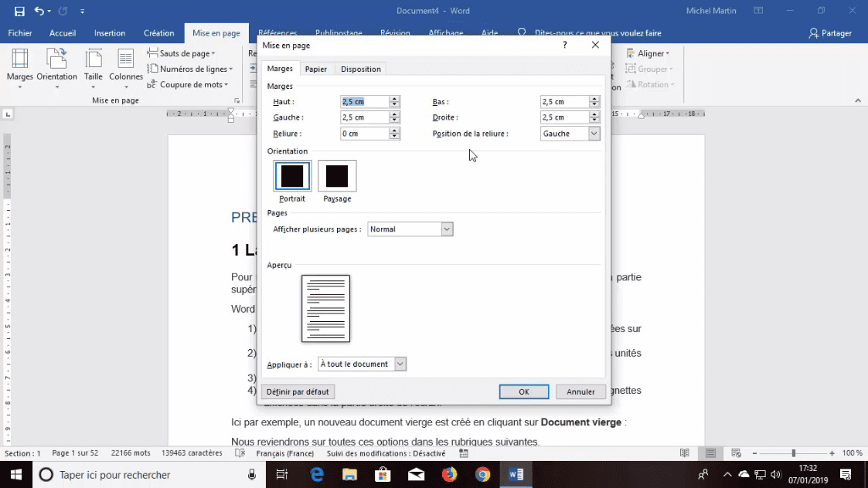Open Position de la reliure dropdown
This screenshot has width=868, height=488.
click(x=594, y=134)
